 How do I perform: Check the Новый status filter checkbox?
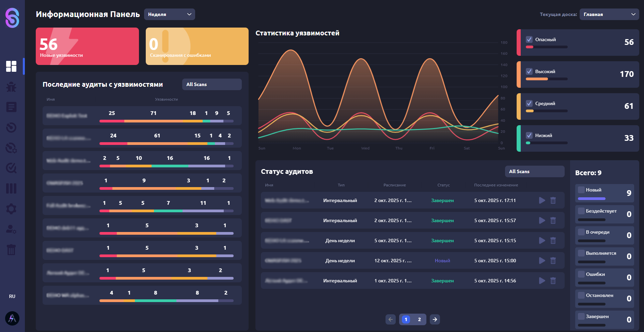click(581, 190)
